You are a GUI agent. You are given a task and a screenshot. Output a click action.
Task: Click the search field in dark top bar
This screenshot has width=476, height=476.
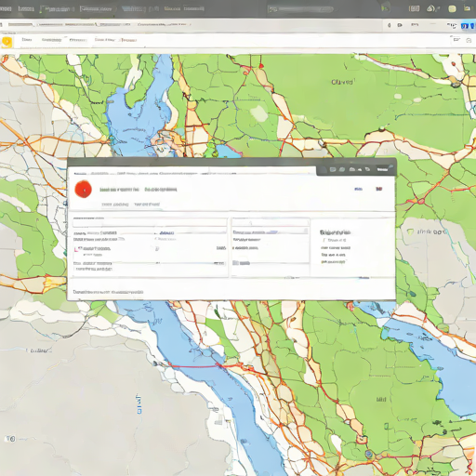300,9
